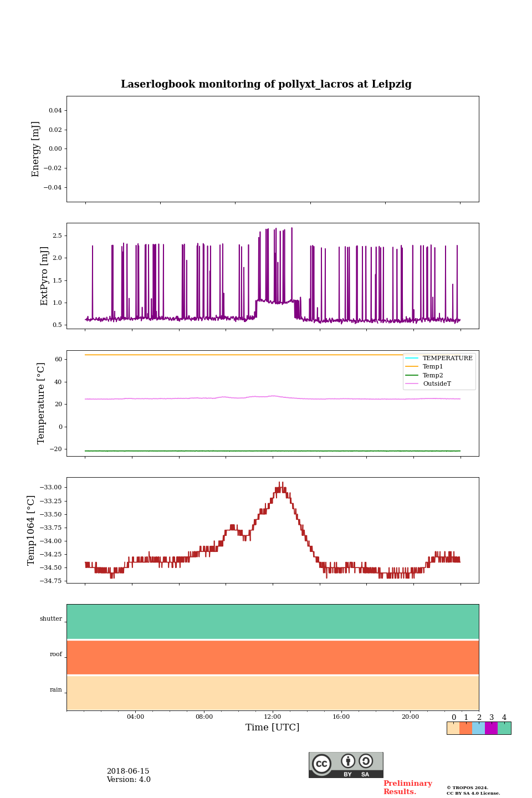Image resolution: width=532 pixels, height=798 pixels.
Task: Click the green shutter status band
Action: click(273, 622)
